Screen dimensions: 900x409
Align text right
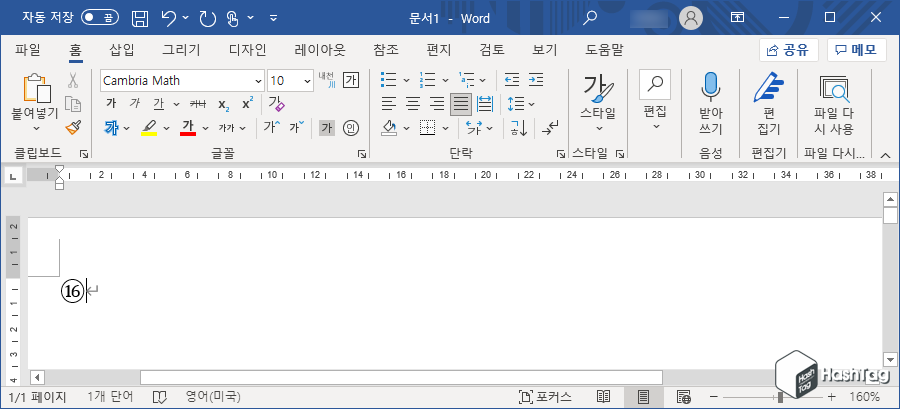(437, 104)
